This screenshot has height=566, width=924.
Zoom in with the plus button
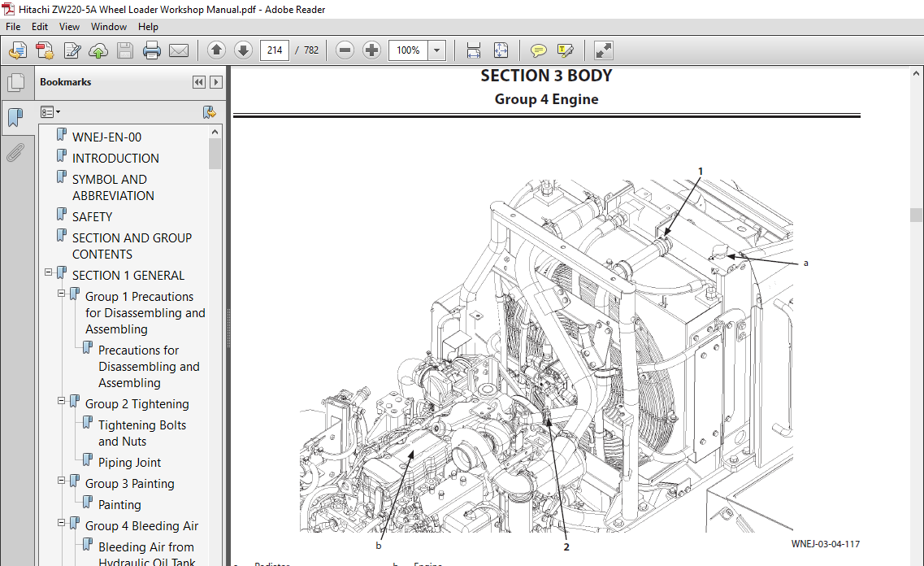coord(371,50)
